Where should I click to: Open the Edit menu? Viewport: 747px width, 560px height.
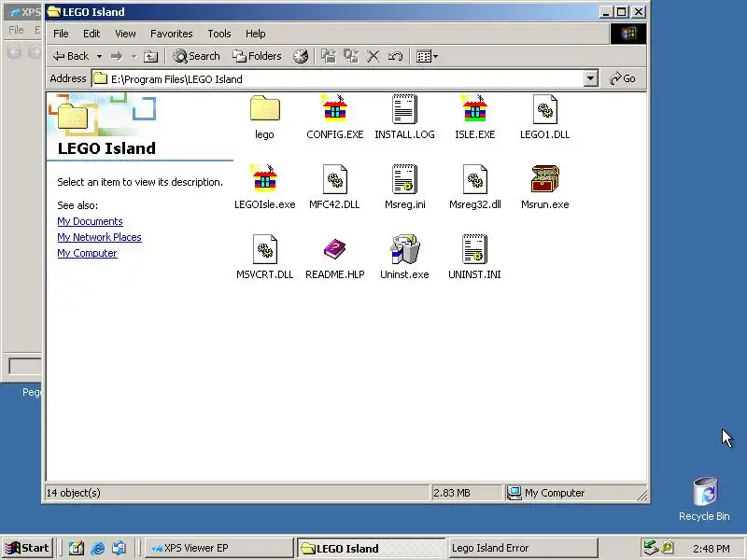(x=92, y=34)
